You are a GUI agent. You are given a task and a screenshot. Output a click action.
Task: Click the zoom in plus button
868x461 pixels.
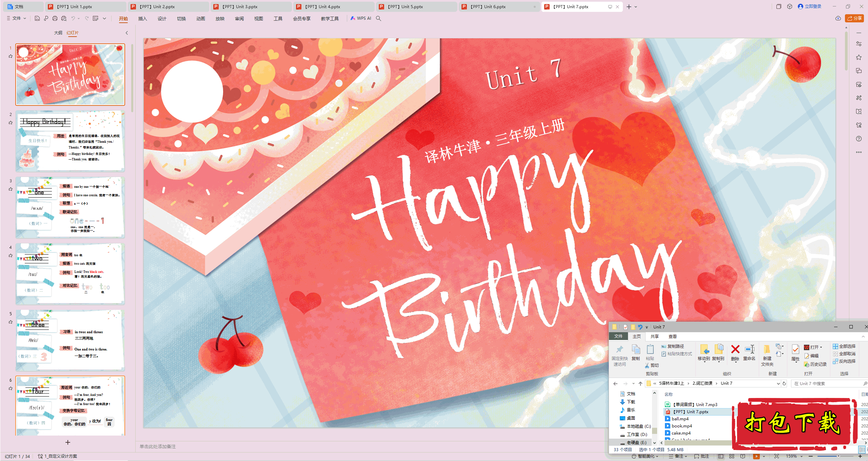click(x=860, y=456)
